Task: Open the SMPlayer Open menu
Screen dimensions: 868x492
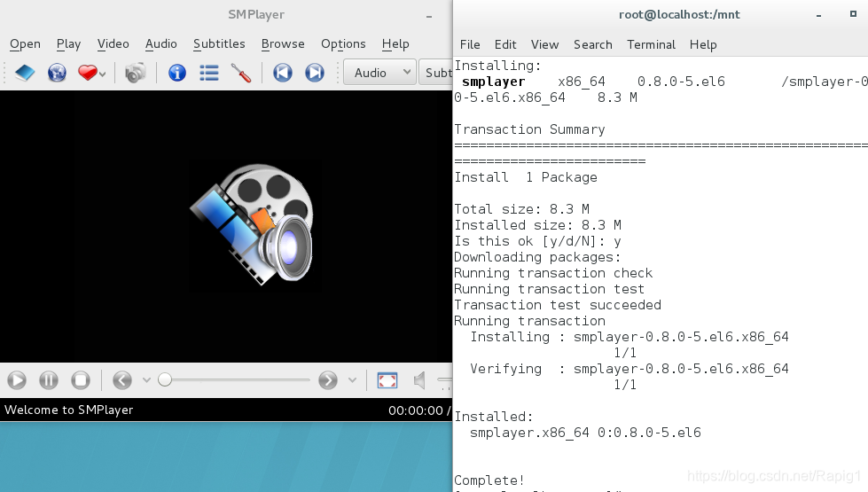Action: pos(25,43)
